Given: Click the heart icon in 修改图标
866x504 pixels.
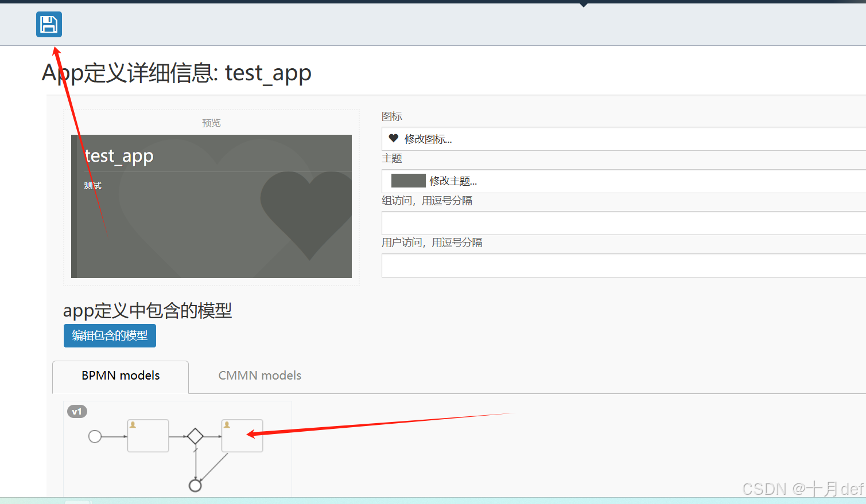Looking at the screenshot, I should point(394,138).
